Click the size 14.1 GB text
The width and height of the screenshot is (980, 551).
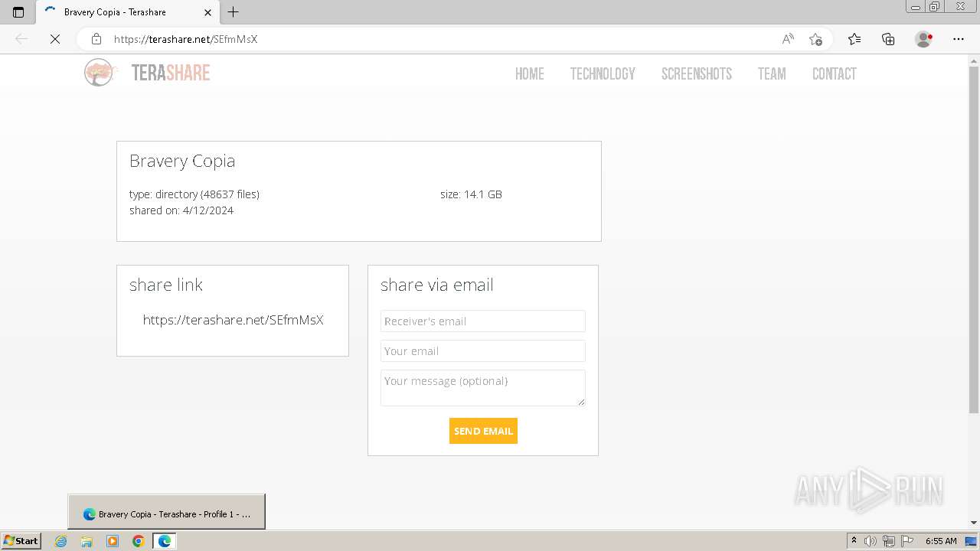tap(471, 194)
